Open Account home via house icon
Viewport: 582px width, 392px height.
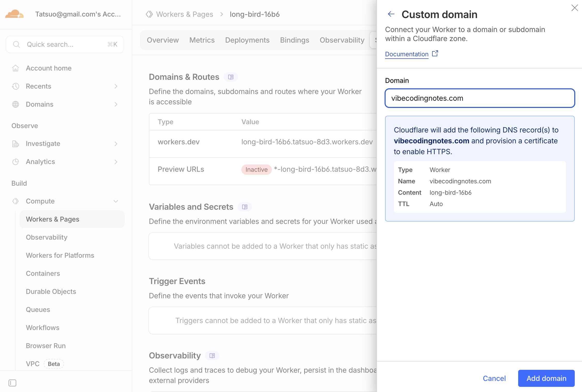coord(16,68)
